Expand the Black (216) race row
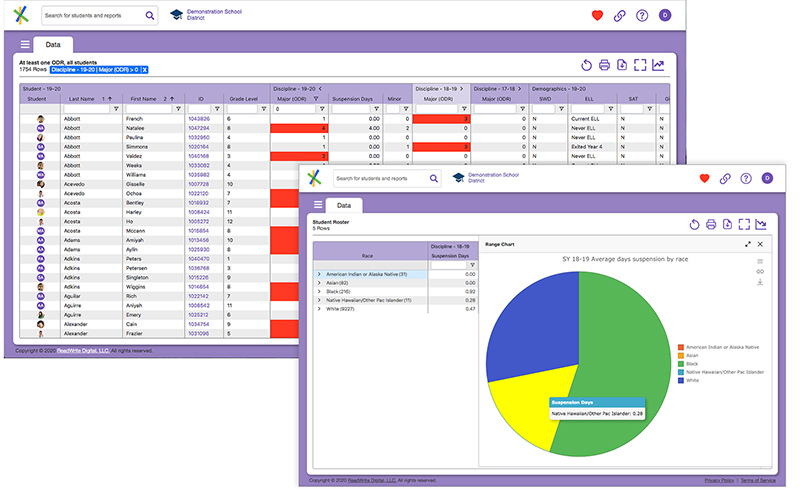The image size is (800, 497). (x=319, y=291)
